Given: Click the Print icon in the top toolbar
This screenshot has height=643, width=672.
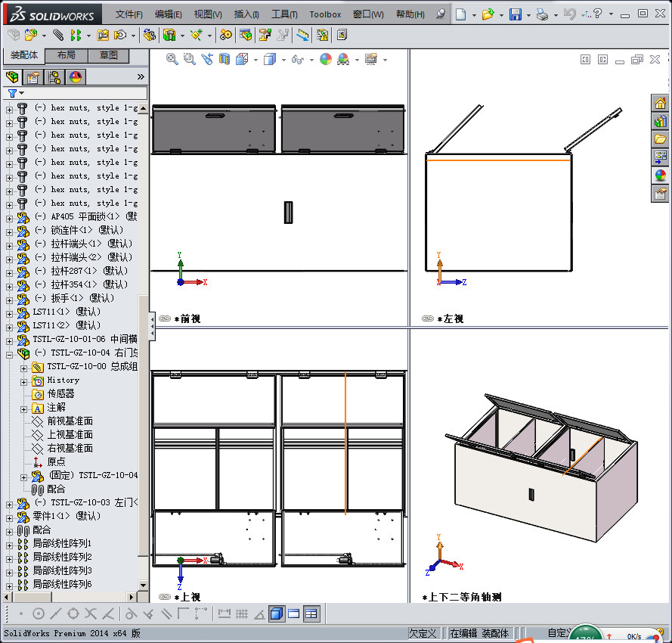Looking at the screenshot, I should tap(542, 14).
